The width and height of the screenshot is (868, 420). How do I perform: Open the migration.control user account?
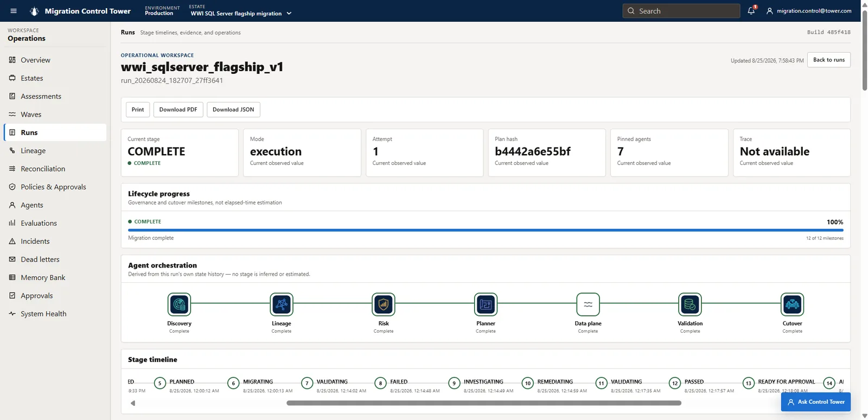pyautogui.click(x=808, y=11)
